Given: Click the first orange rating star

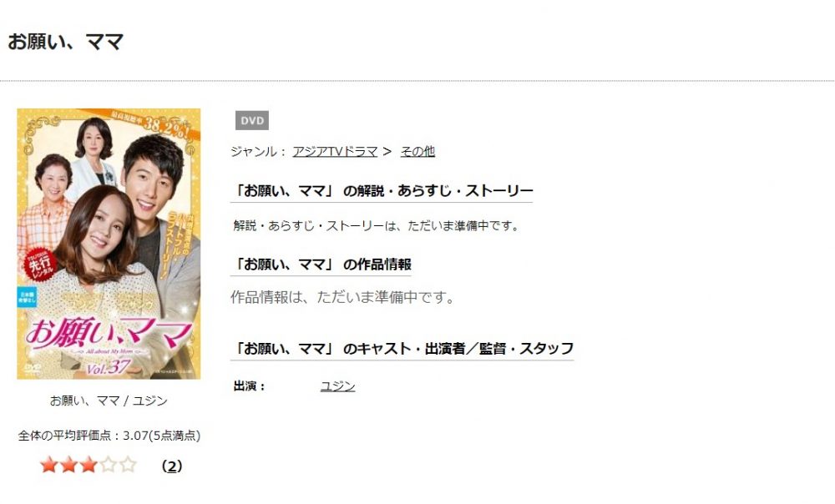Looking at the screenshot, I should (x=49, y=465).
